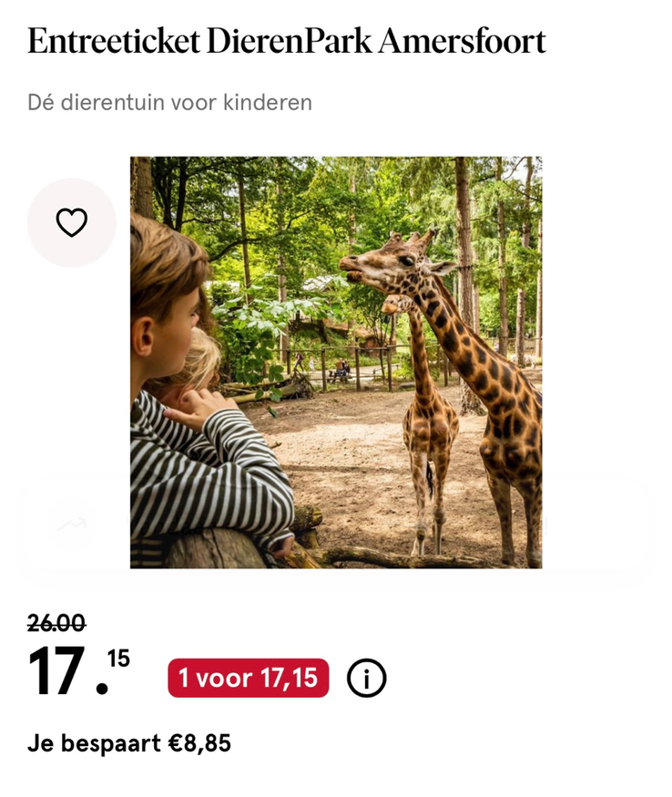Add ticket to favorites with heart icon
The height and width of the screenshot is (797, 672).
[72, 222]
